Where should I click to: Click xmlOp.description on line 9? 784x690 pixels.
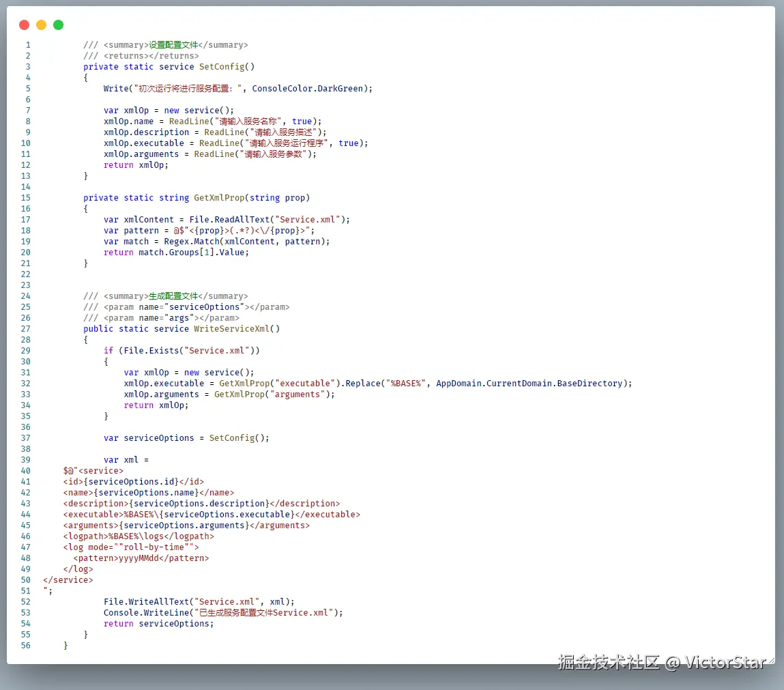coord(146,132)
